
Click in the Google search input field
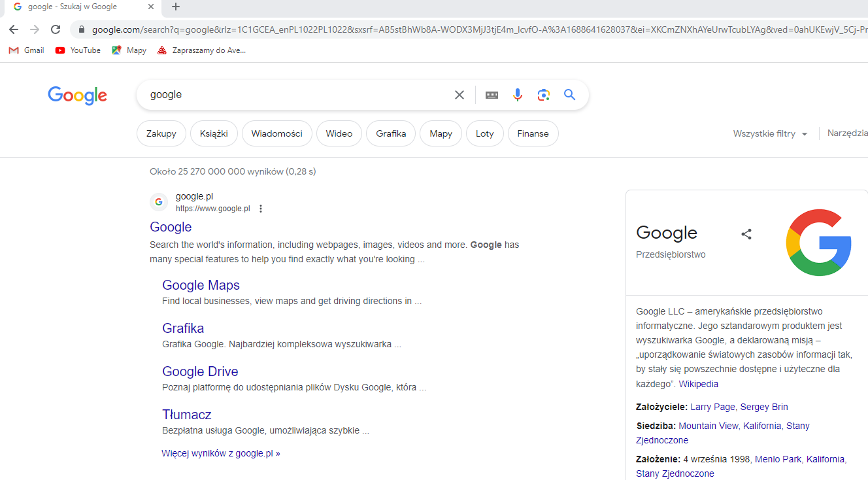click(x=294, y=95)
